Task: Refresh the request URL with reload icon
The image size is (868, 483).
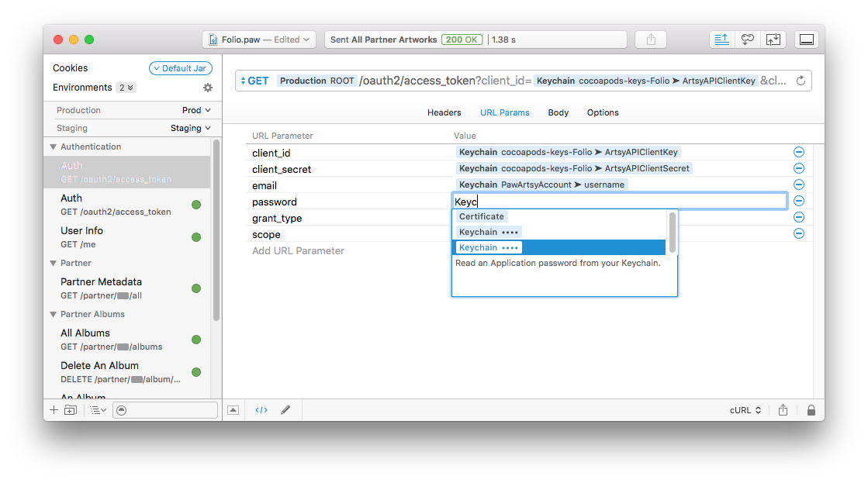Action: [801, 81]
